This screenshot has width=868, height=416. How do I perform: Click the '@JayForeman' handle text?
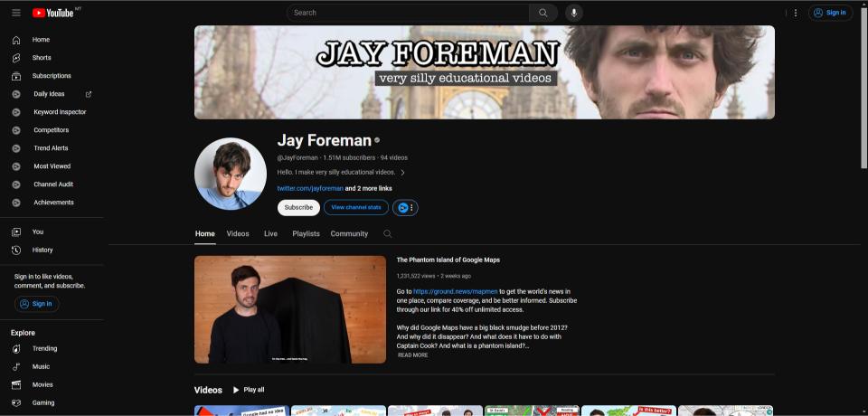pyautogui.click(x=297, y=158)
